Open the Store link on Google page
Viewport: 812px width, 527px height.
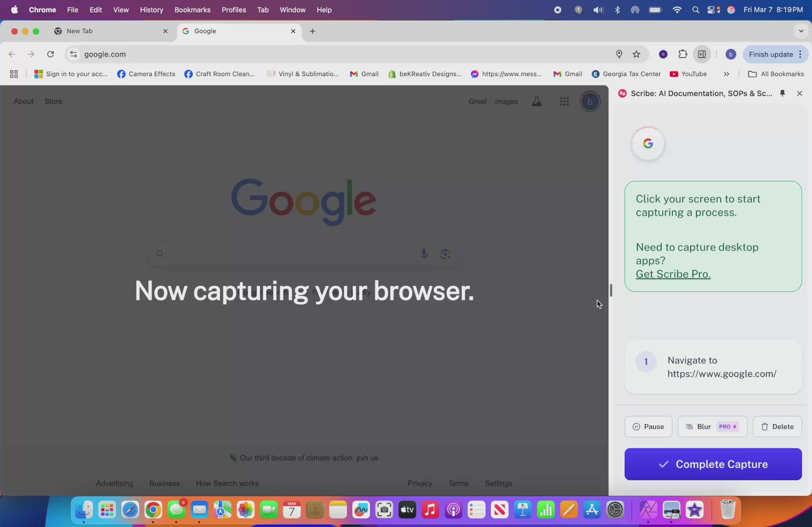pos(53,101)
